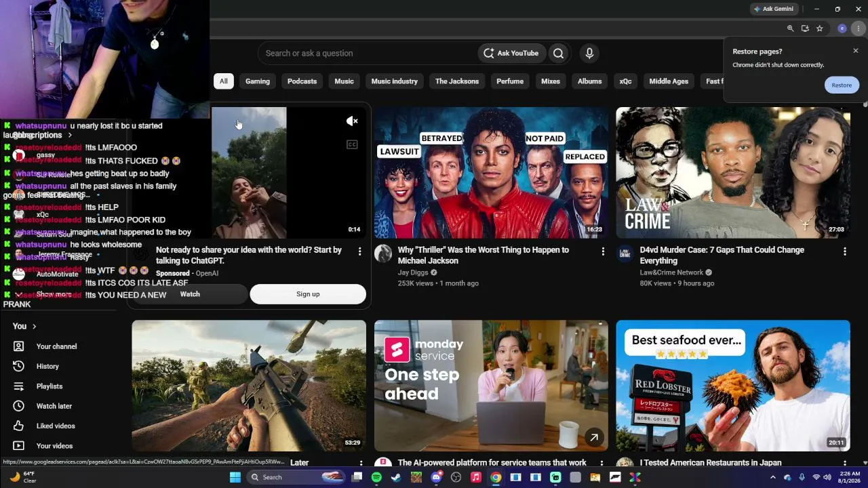Expand the You section chevron
868x488 pixels.
coord(34,327)
